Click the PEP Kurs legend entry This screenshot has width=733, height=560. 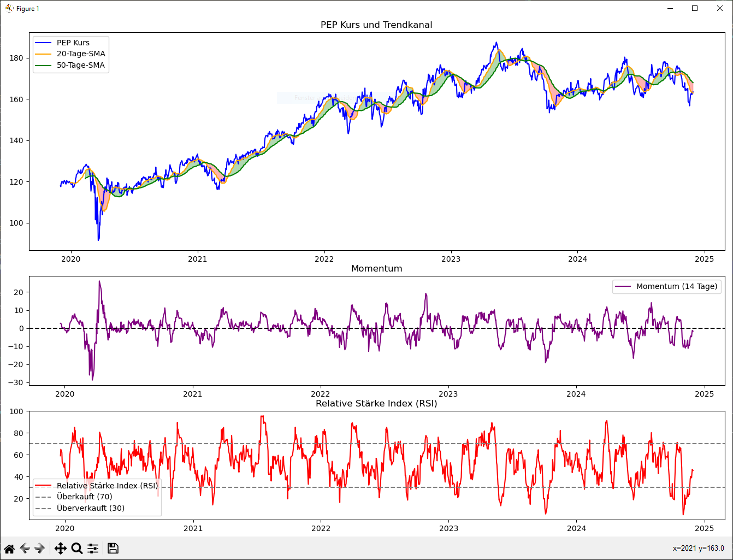point(73,43)
